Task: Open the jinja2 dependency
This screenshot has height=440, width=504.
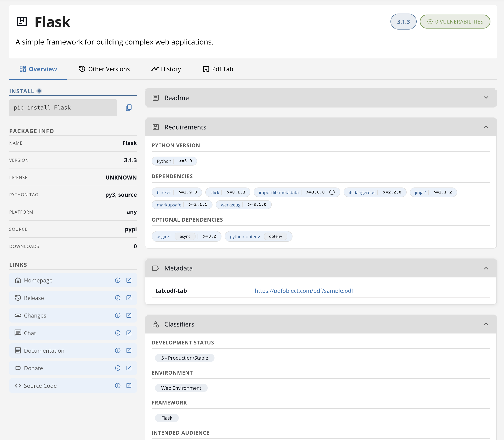Action: click(x=433, y=192)
